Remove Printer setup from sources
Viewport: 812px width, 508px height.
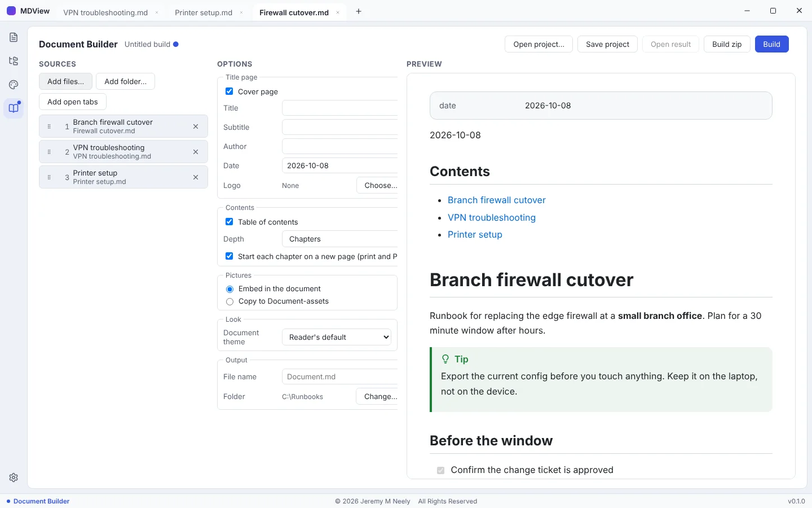196,177
